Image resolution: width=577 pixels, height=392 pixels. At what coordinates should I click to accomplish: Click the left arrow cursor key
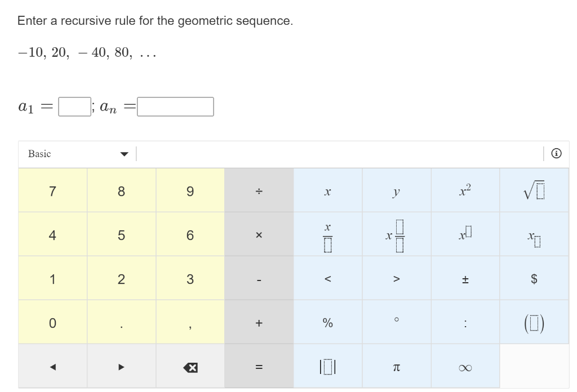(x=52, y=366)
